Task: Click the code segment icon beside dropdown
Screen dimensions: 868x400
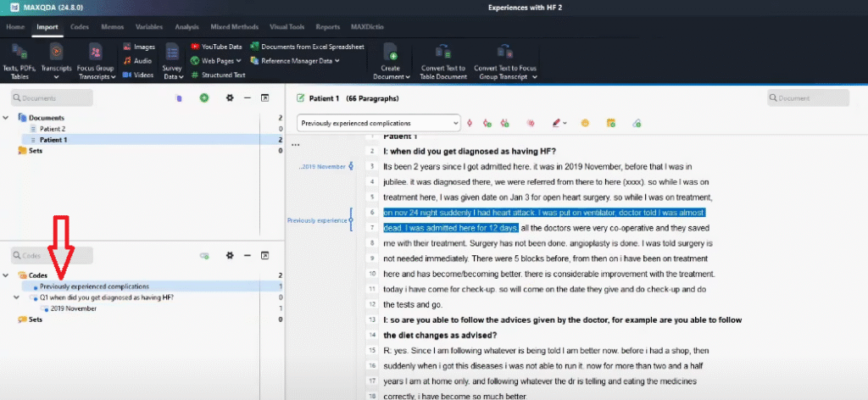Action: point(470,123)
